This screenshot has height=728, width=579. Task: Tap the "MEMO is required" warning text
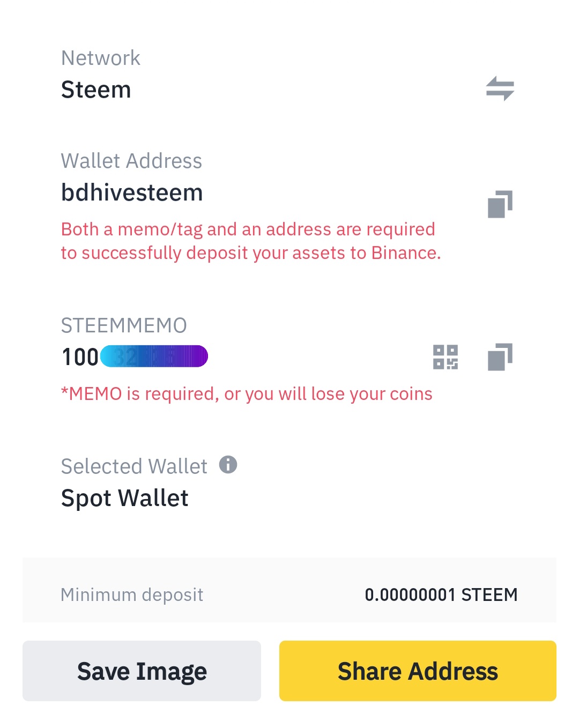247,394
